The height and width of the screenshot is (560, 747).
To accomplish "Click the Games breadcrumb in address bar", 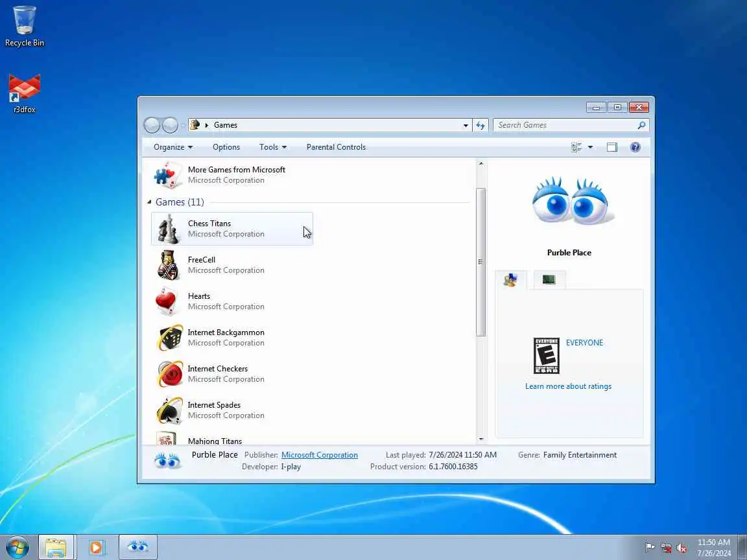I will click(x=226, y=125).
